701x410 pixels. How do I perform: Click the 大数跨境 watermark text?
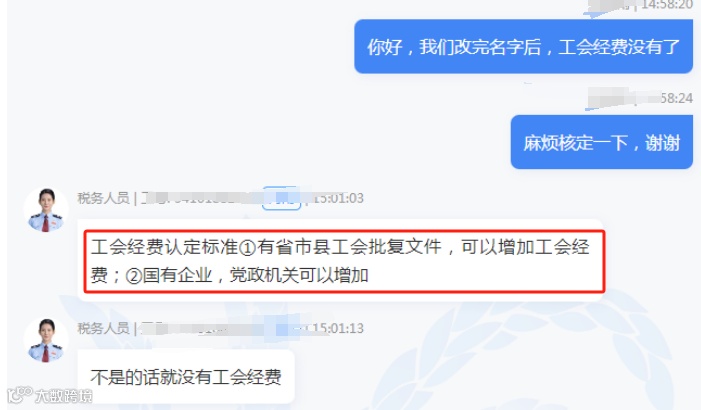pyautogui.click(x=63, y=396)
